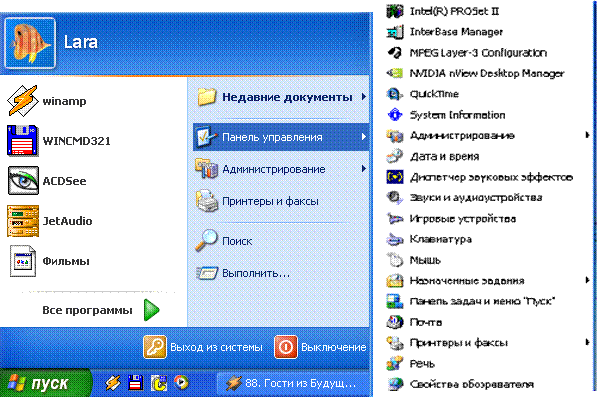Open Панель задач и меню "Пуск"

(471, 301)
